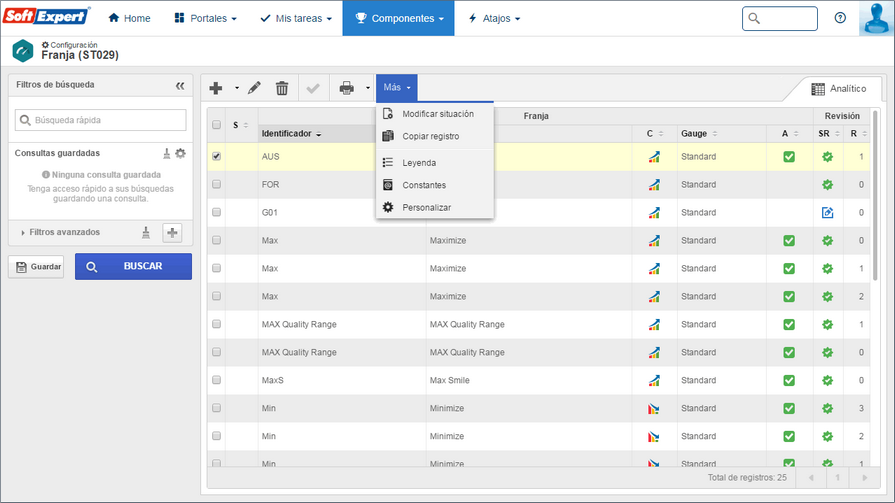This screenshot has width=895, height=503.
Task: Go to next page arrow
Action: click(865, 478)
